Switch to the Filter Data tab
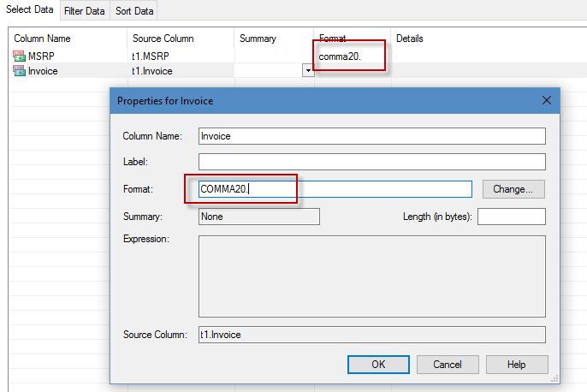This screenshot has width=587, height=392. pos(84,11)
